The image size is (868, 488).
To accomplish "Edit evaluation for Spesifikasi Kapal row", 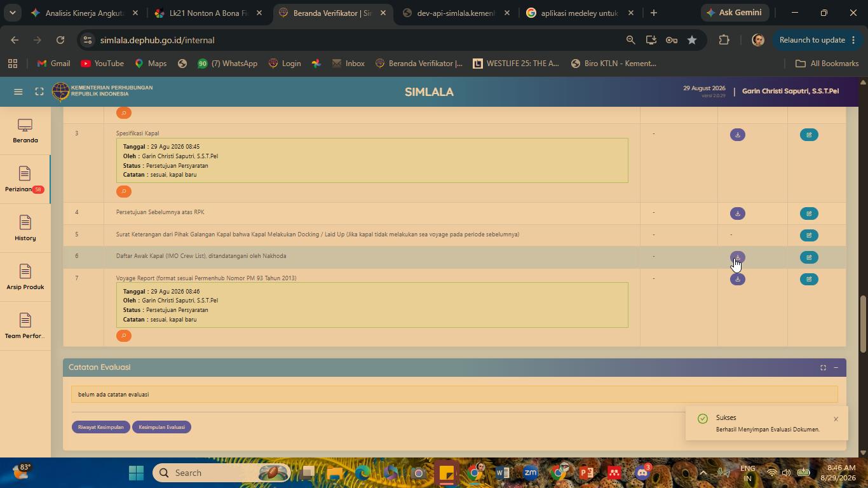I will click(x=809, y=135).
